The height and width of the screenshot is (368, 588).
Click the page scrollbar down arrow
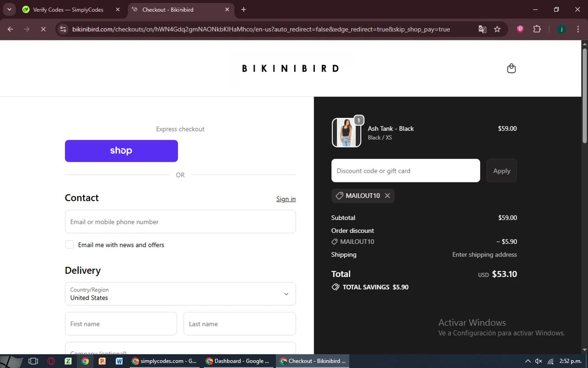(584, 350)
